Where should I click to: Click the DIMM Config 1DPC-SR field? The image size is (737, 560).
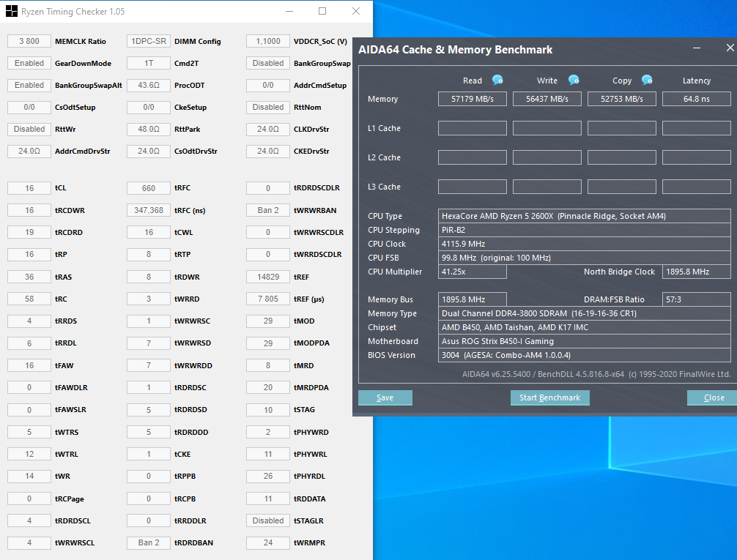(149, 41)
